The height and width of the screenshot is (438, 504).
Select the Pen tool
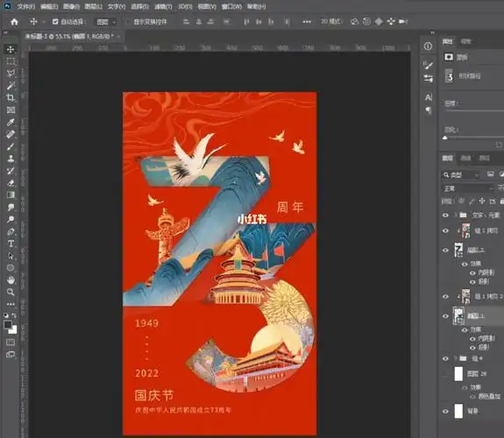click(11, 231)
